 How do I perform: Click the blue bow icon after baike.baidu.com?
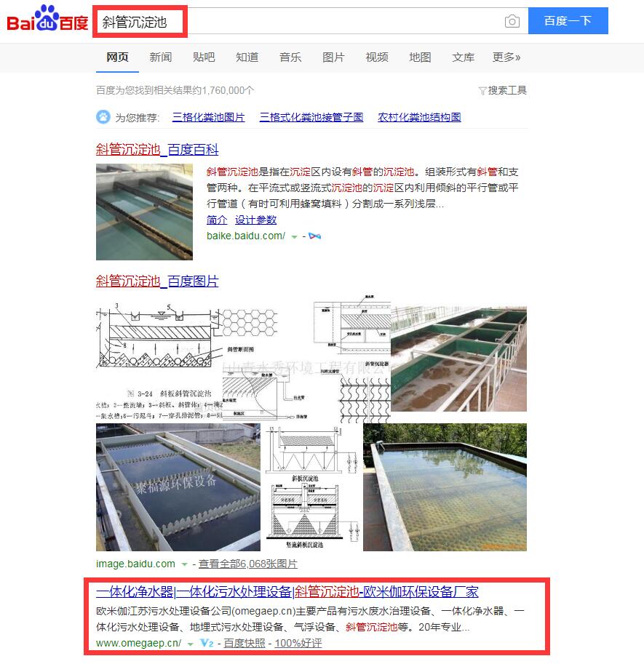(315, 236)
